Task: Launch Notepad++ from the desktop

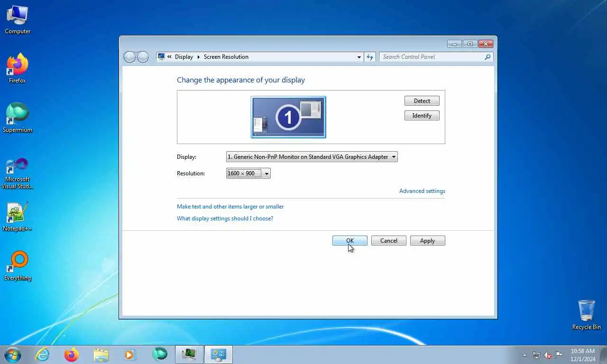Action: coord(18,217)
